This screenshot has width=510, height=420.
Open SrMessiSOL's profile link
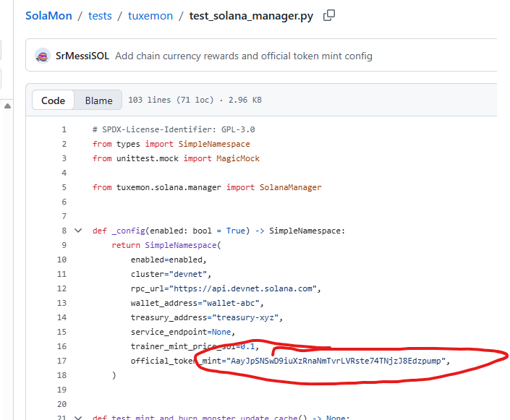point(82,56)
